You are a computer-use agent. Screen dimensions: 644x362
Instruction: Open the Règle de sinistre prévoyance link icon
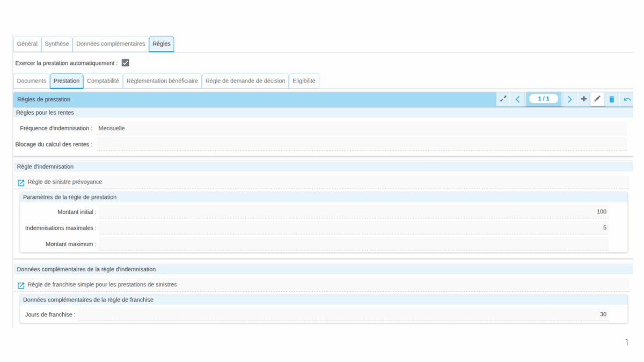(21, 183)
